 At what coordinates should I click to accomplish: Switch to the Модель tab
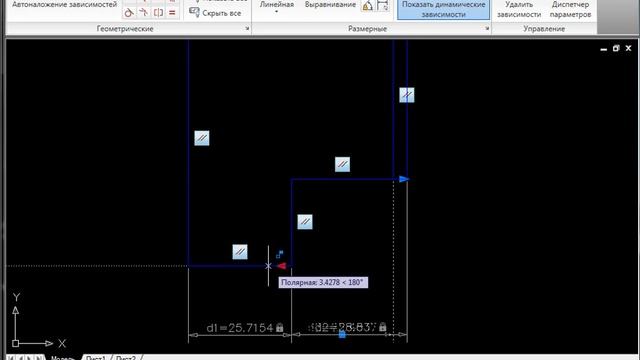coord(62,358)
